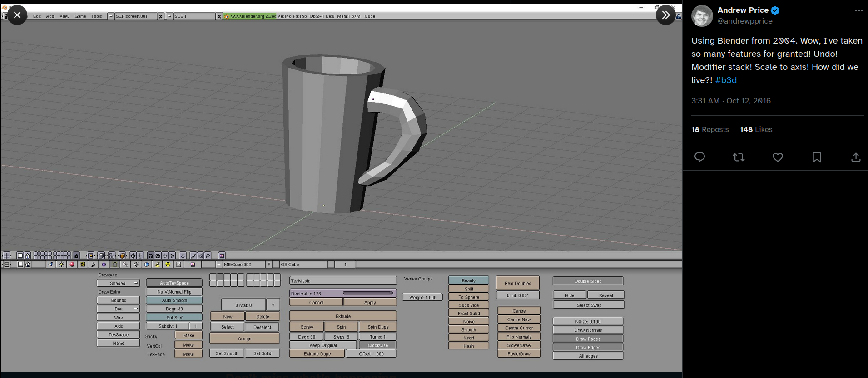
Task: Click the Radiosity buttons radiation icon
Action: tap(168, 265)
